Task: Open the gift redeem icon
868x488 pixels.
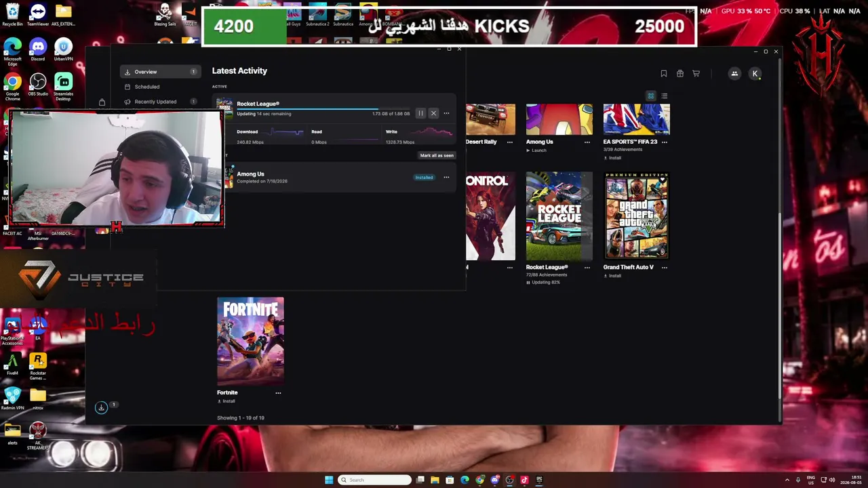Action: coord(680,74)
